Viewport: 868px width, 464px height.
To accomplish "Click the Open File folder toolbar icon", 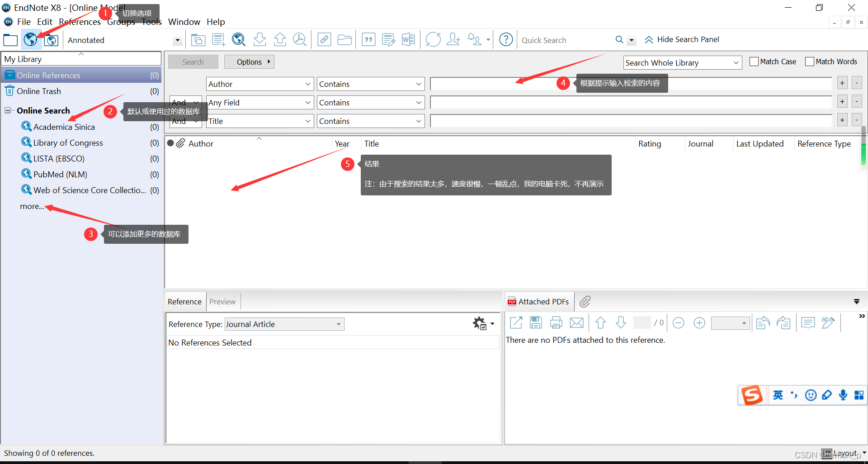I will (344, 40).
